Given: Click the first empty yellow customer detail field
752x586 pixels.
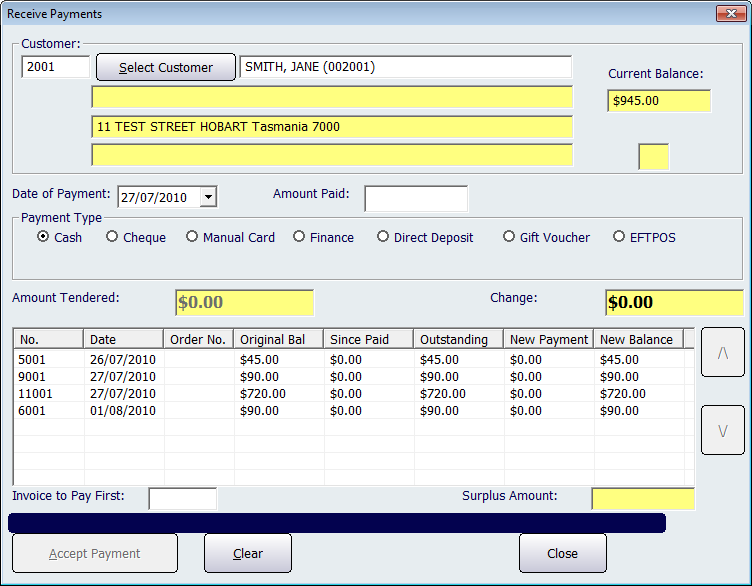Looking at the screenshot, I should 332,97.
